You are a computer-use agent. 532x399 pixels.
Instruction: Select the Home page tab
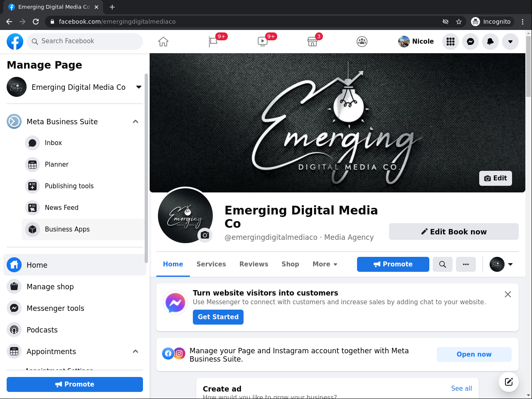(173, 264)
